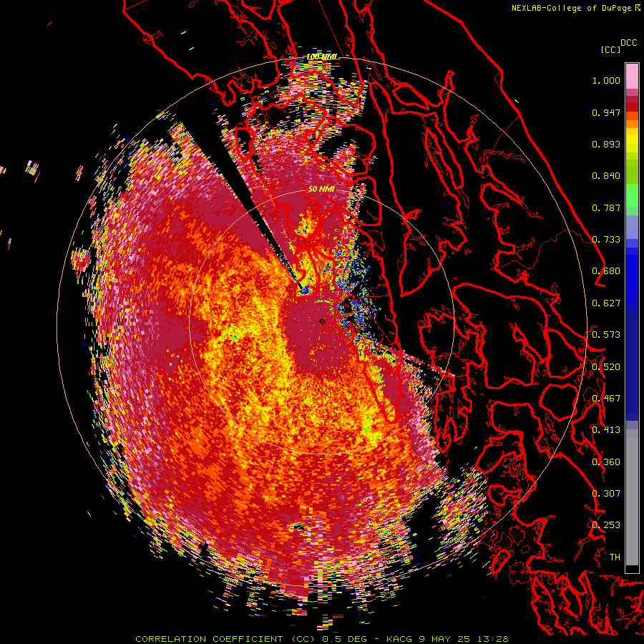The image size is (644, 644).
Task: Click the 0.467 color scale value
Action: 606,399
